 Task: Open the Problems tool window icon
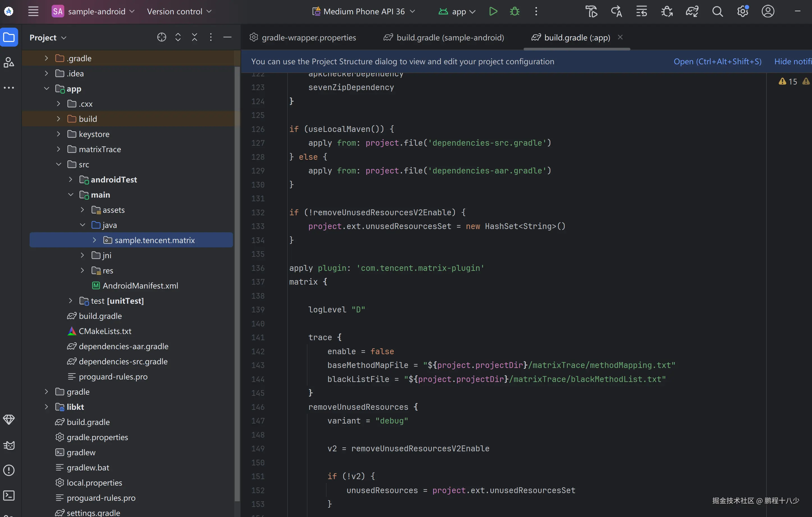click(x=9, y=470)
